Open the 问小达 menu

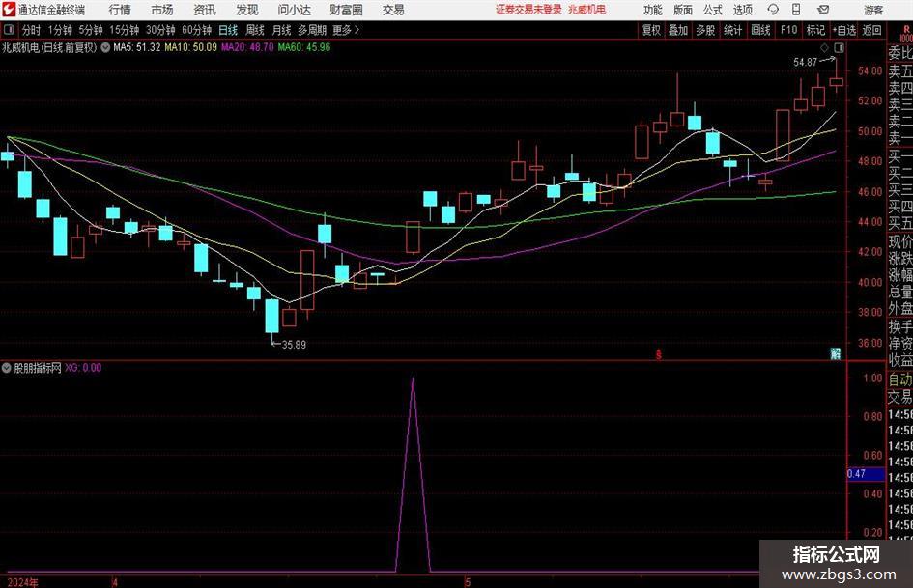[294, 10]
